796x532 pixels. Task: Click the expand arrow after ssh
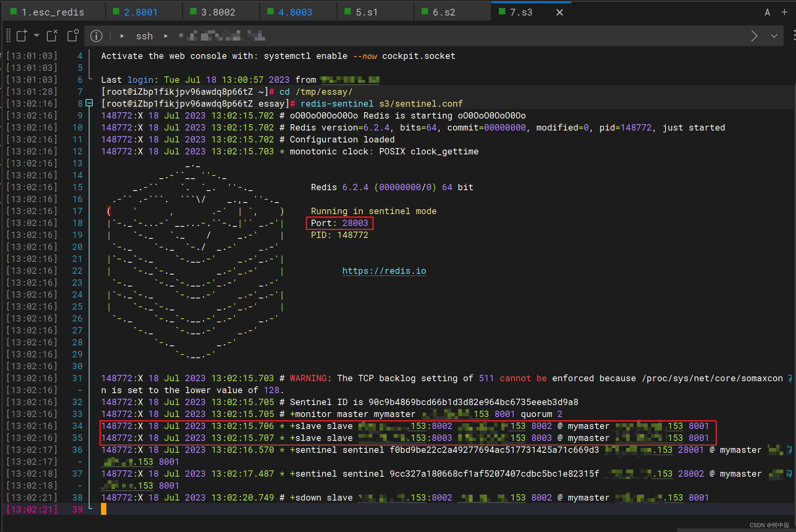tap(166, 36)
